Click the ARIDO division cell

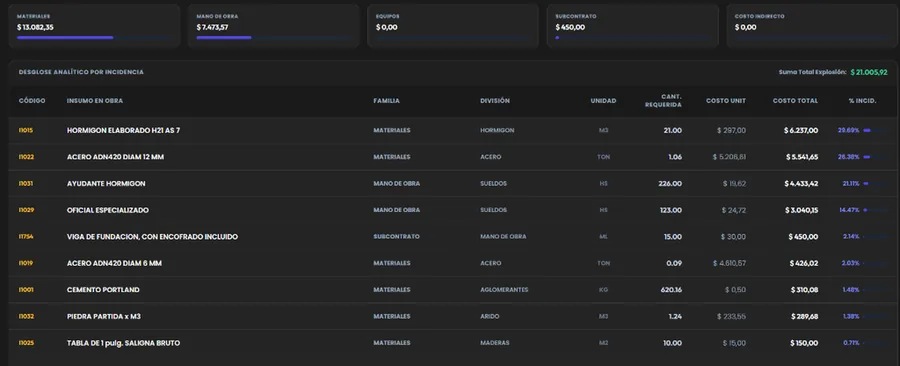point(490,316)
